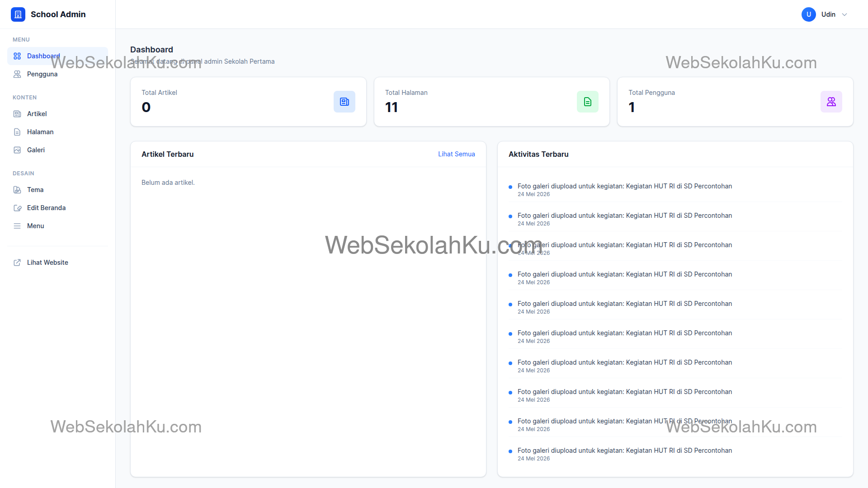Select the Total Halaman value 11
The width and height of the screenshot is (868, 488).
point(392,107)
